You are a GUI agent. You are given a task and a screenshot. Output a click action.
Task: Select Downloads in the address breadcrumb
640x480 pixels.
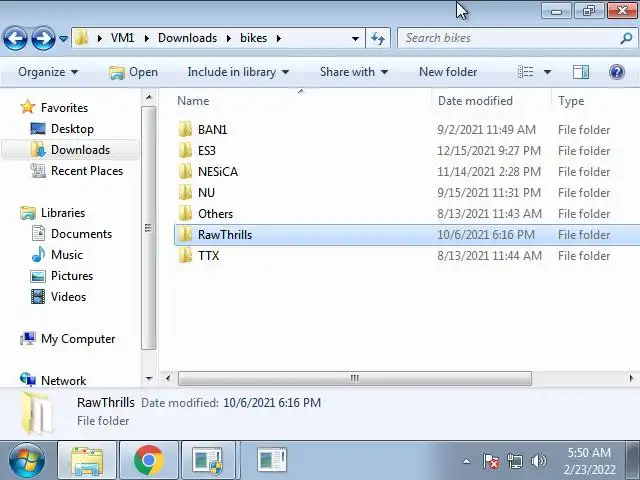point(187,38)
